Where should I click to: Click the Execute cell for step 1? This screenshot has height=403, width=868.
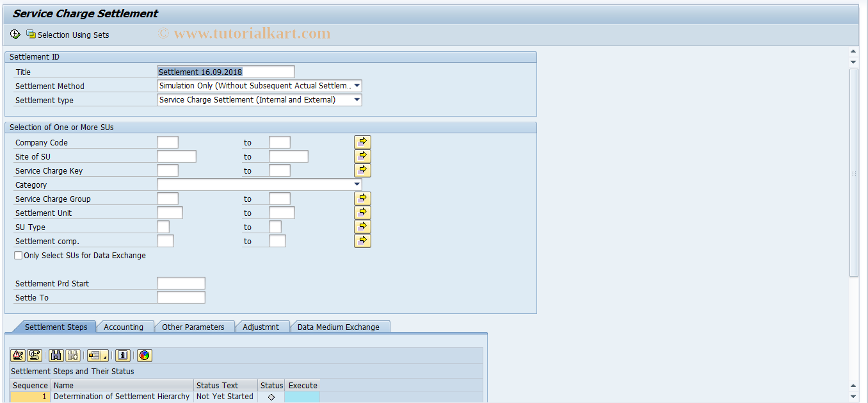click(303, 397)
